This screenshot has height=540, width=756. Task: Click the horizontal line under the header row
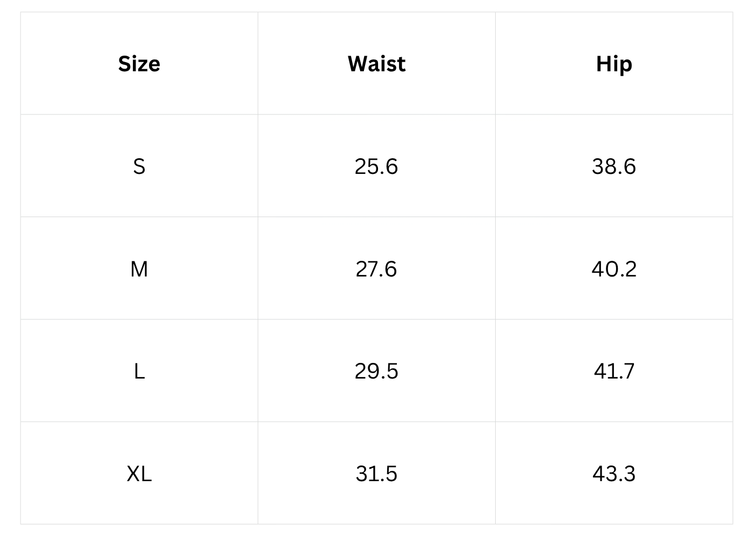click(376, 114)
